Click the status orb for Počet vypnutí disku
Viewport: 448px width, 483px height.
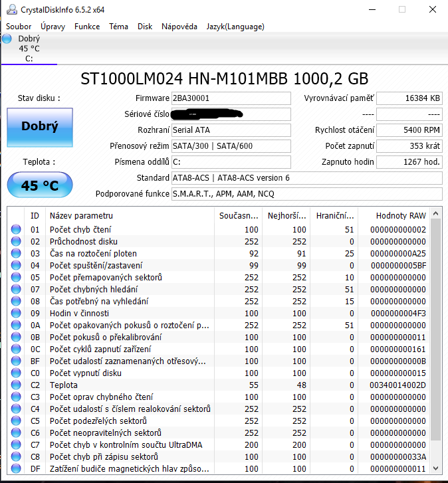click(16, 373)
